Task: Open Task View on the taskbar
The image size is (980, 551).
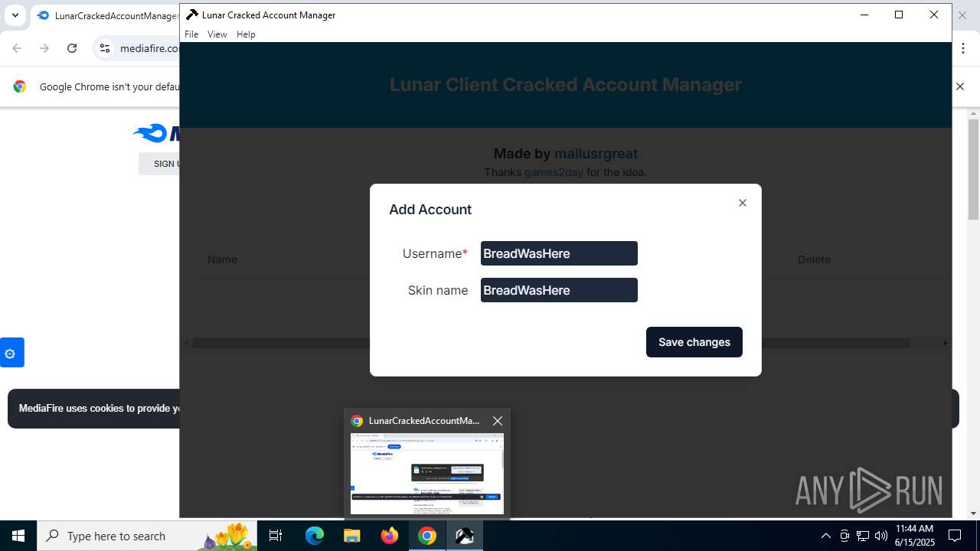Action: coord(276,536)
